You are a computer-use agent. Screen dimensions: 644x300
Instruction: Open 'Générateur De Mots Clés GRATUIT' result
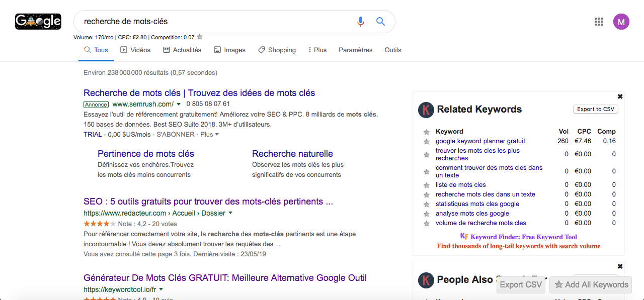coord(225,278)
